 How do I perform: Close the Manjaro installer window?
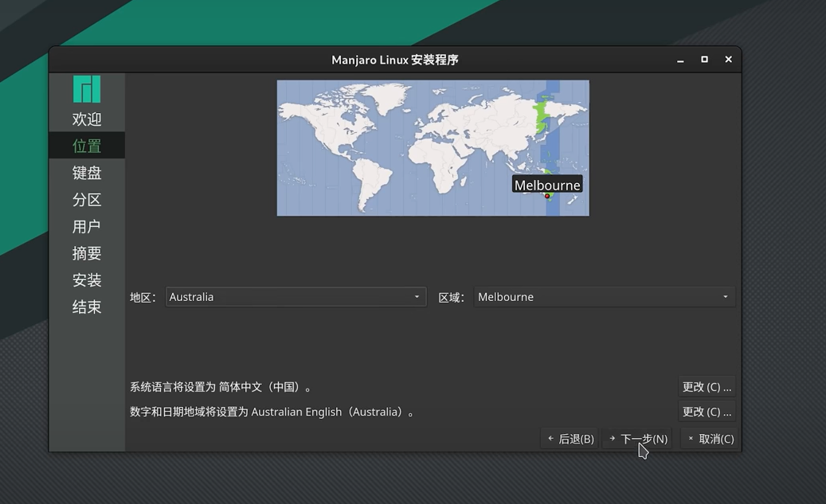[x=729, y=60]
